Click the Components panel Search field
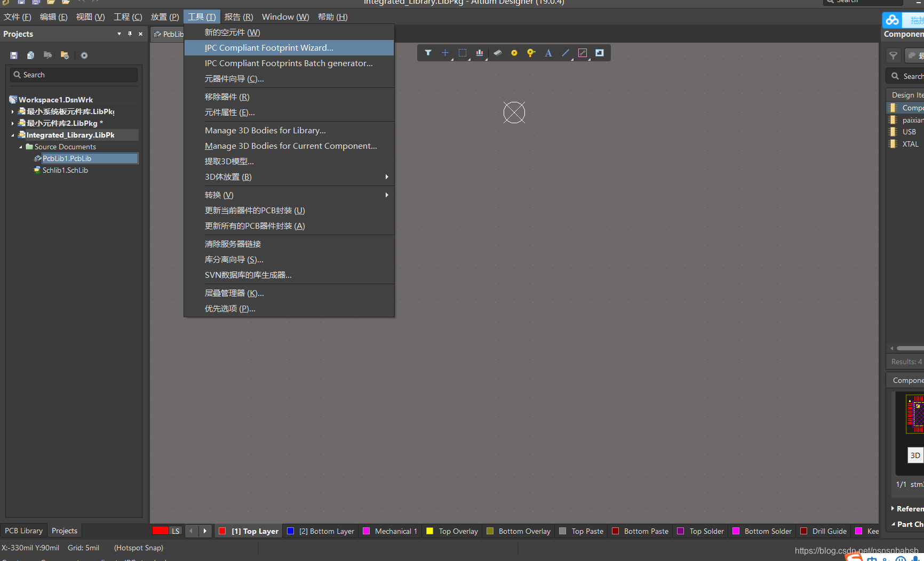This screenshot has width=924, height=561. [x=905, y=76]
